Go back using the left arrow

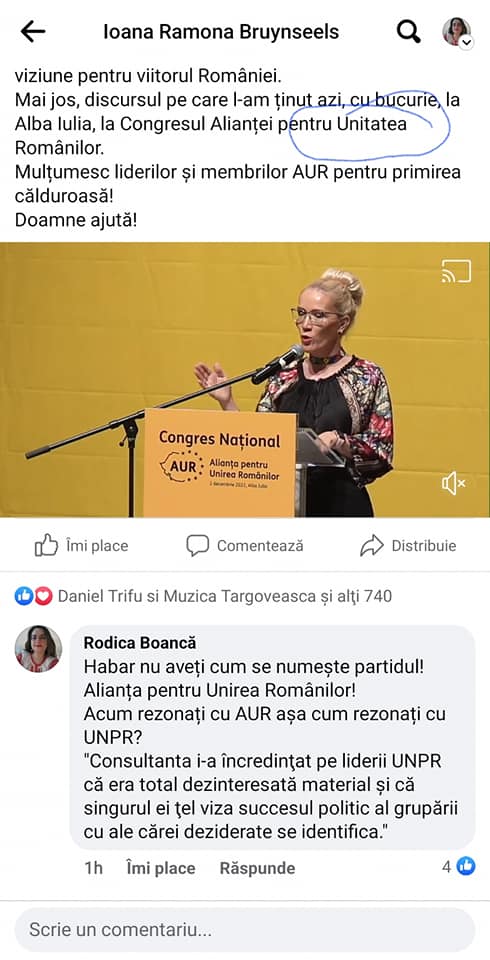(33, 31)
